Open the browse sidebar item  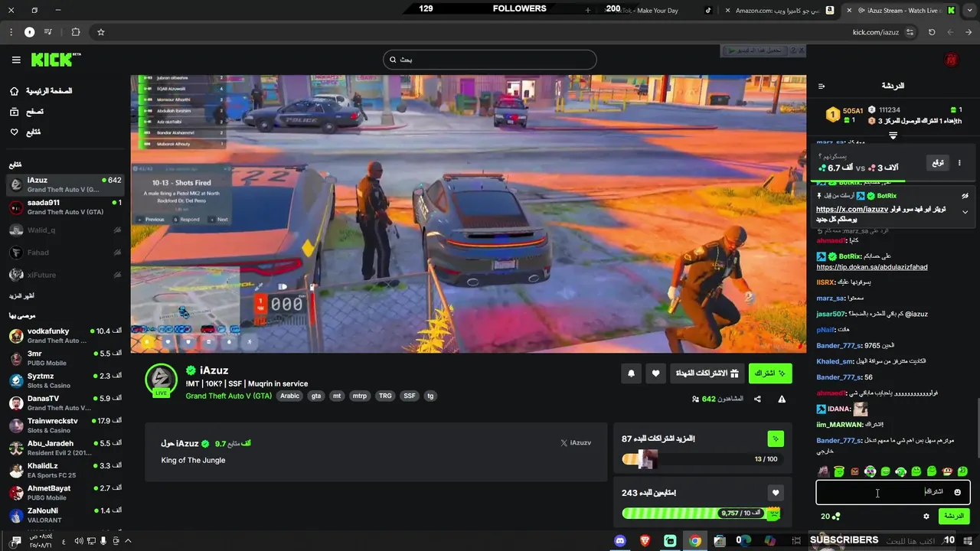click(27, 112)
